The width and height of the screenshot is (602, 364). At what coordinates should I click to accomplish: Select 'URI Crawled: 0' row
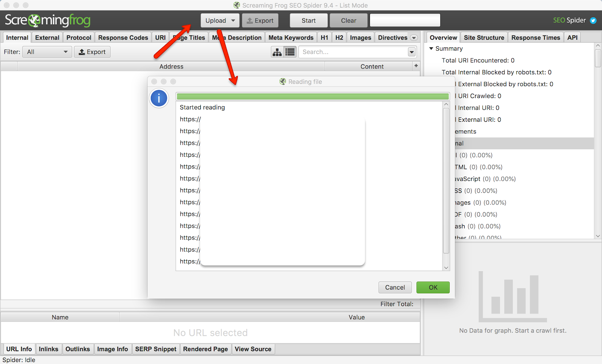tap(479, 96)
